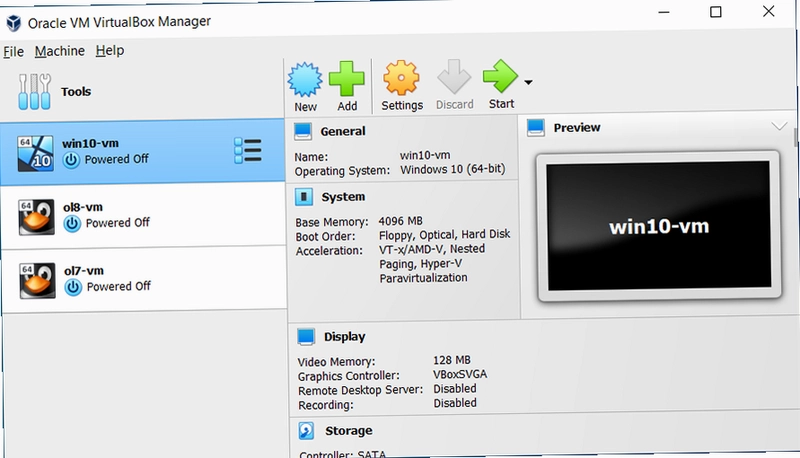Click the Video Memory value 128 MB

[x=452, y=360]
